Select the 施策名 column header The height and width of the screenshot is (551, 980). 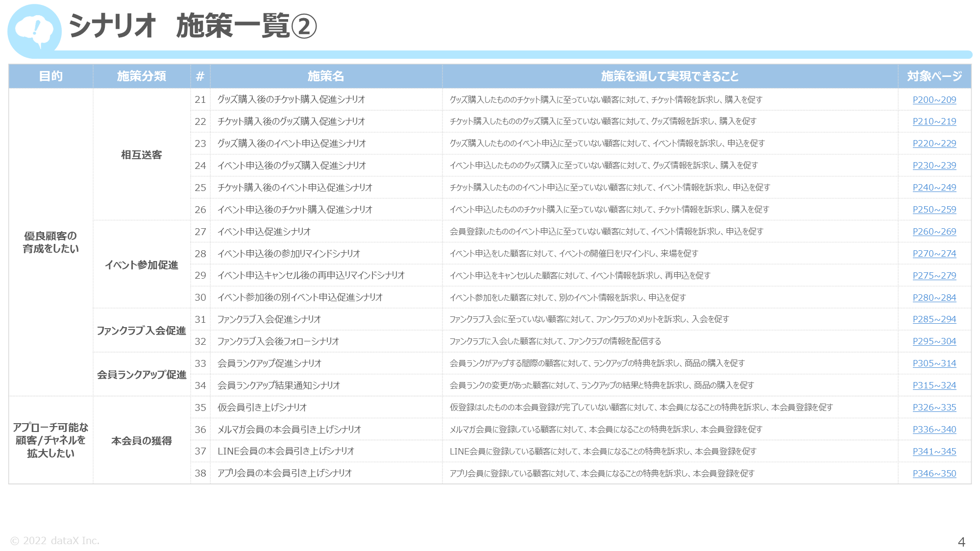pyautogui.click(x=326, y=76)
